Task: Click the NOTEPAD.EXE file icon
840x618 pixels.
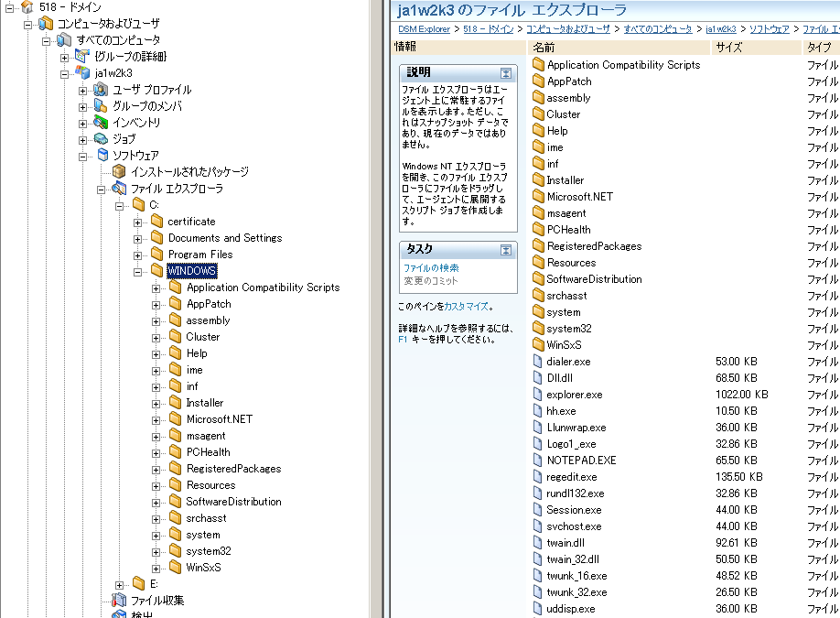Action: (x=538, y=460)
